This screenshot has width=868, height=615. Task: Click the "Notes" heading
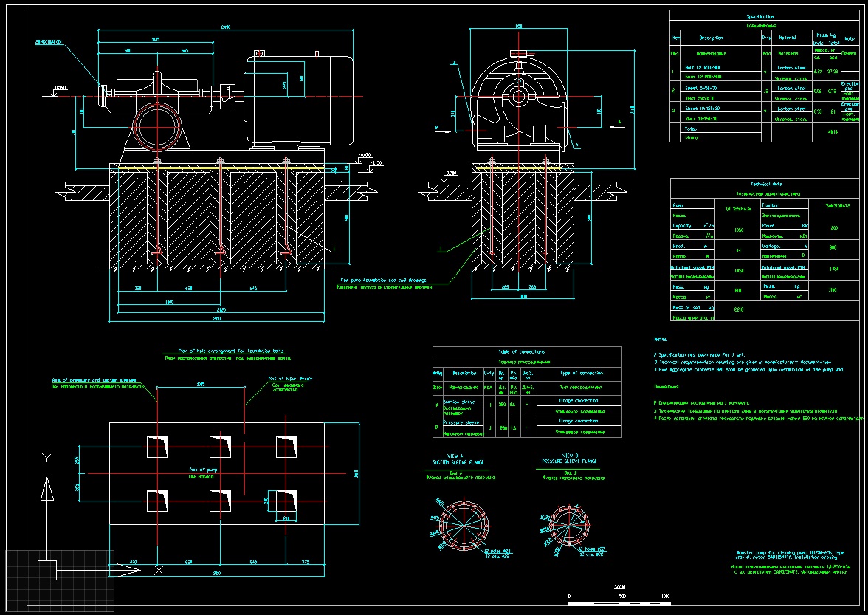(661, 340)
